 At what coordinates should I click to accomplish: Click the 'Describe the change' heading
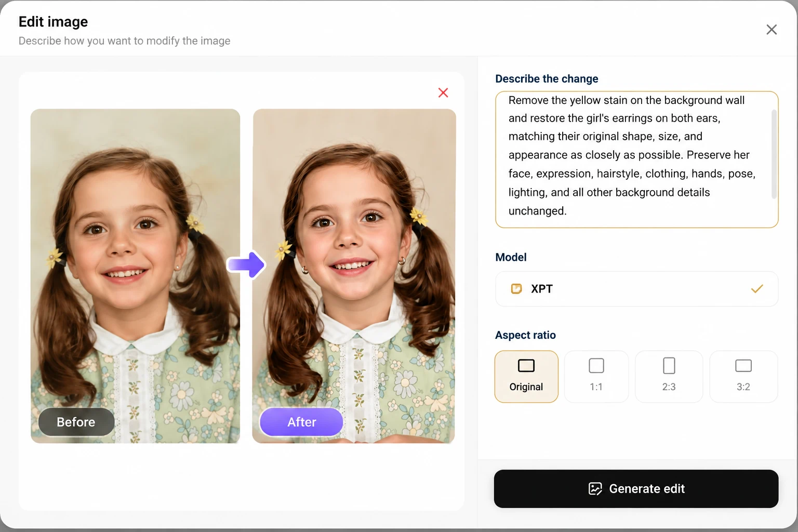pyautogui.click(x=547, y=78)
